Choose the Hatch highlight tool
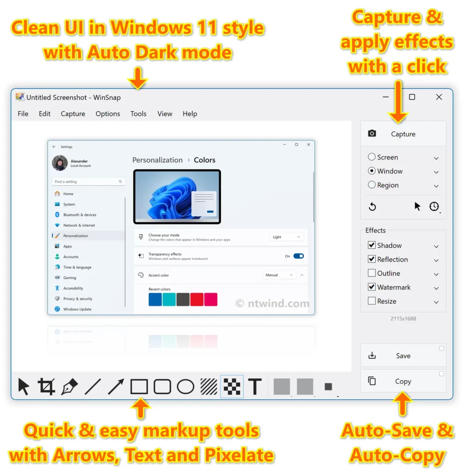This screenshot has height=476, width=464. [209, 386]
